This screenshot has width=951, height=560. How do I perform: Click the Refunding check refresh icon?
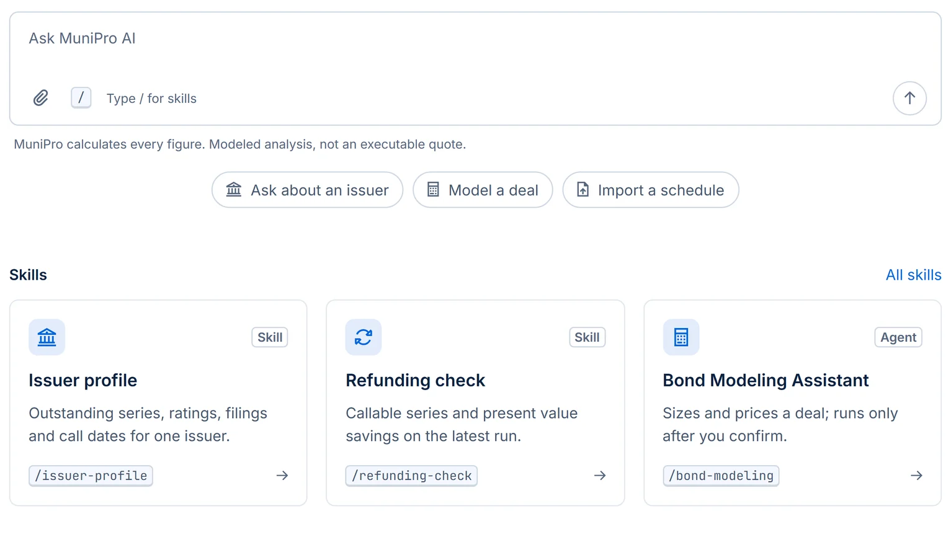pyautogui.click(x=364, y=337)
